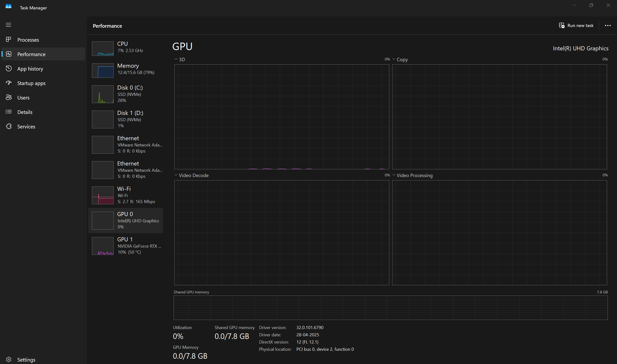The image size is (617, 364).
Task: Select the GPU 1 NVIDIA GeForce entry
Action: [126, 245]
